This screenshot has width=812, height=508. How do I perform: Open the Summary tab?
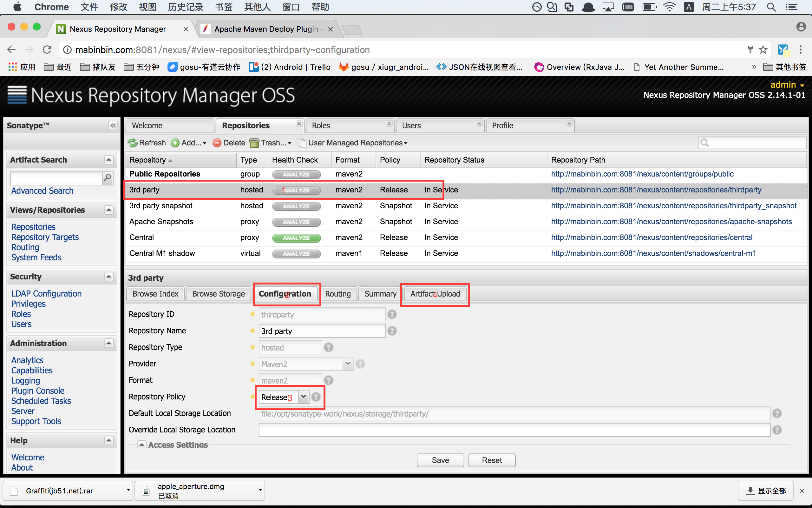(x=380, y=294)
